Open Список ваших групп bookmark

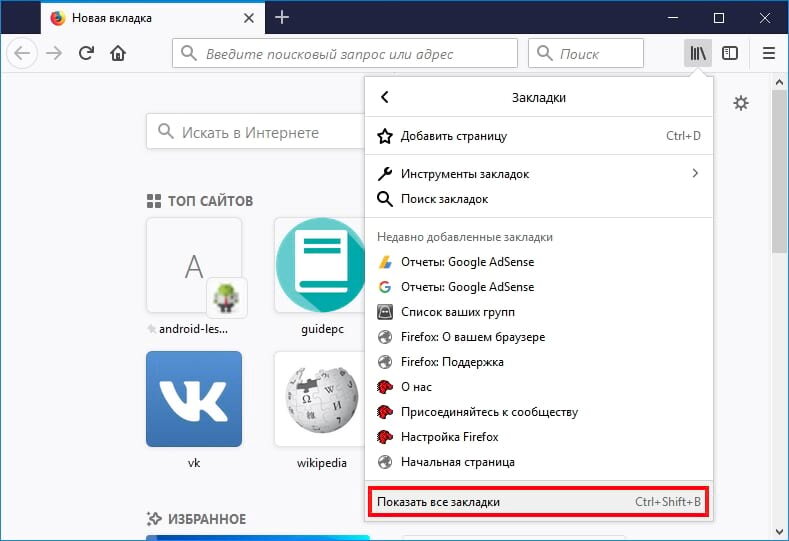pos(538,312)
